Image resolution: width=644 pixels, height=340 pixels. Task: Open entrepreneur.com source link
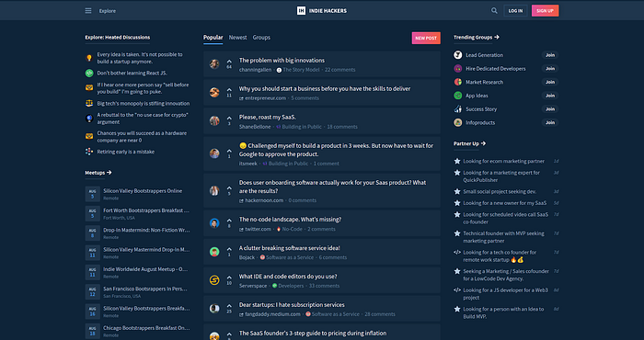[x=265, y=98]
